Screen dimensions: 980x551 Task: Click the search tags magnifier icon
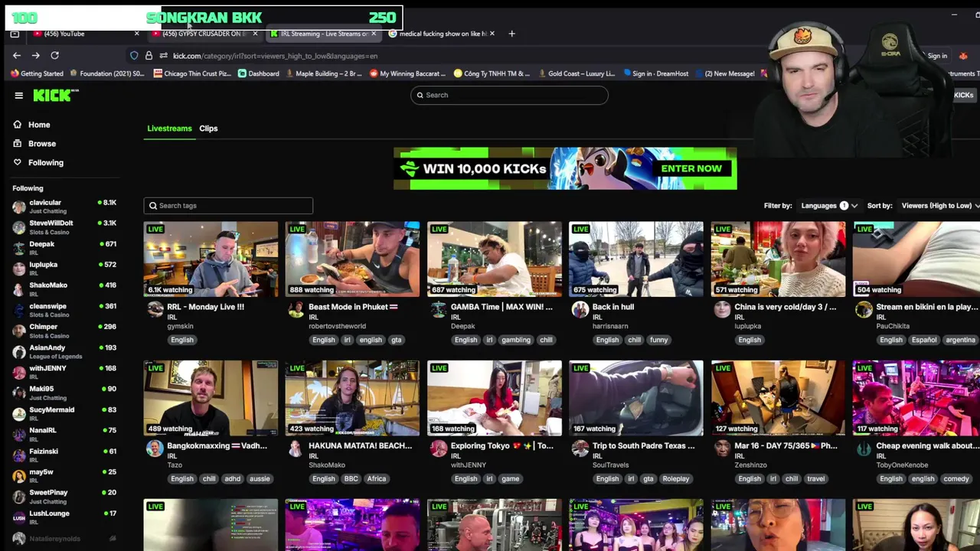coord(153,205)
